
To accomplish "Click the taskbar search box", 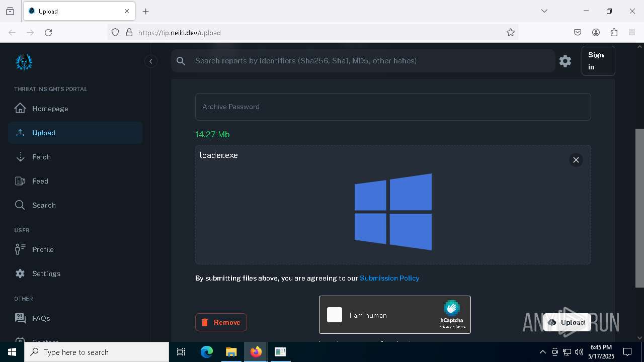I will coord(97,352).
